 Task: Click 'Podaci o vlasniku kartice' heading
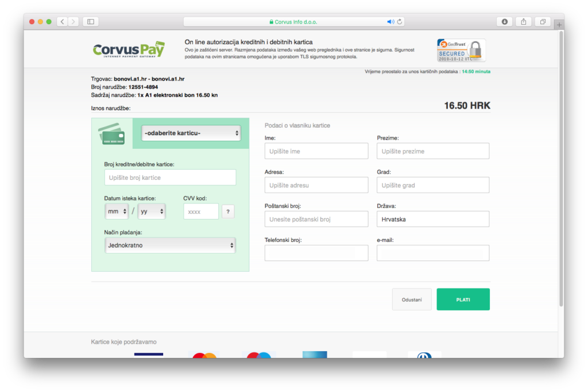tap(297, 125)
